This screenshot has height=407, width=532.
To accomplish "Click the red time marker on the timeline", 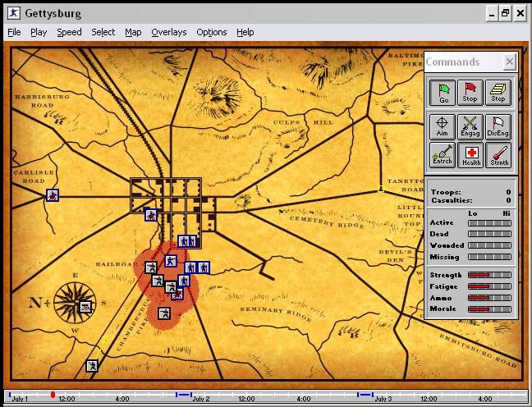I will pyautogui.click(x=53, y=395).
